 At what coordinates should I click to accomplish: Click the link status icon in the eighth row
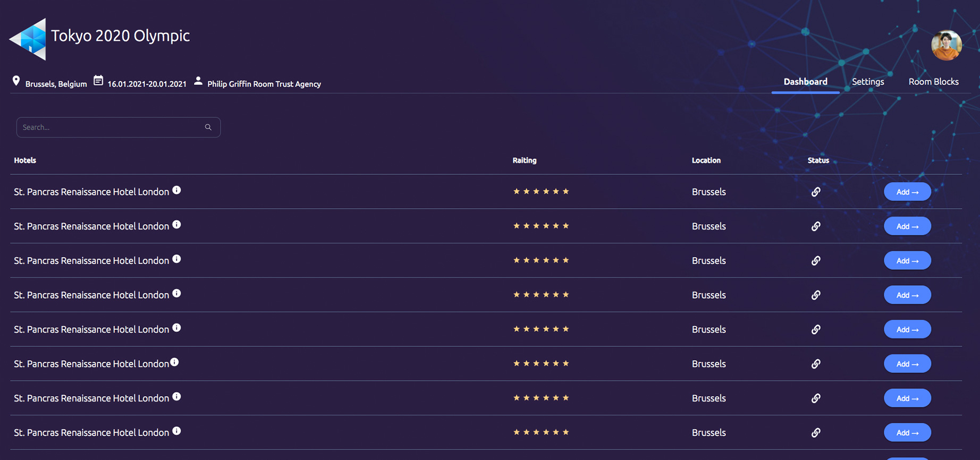click(816, 433)
